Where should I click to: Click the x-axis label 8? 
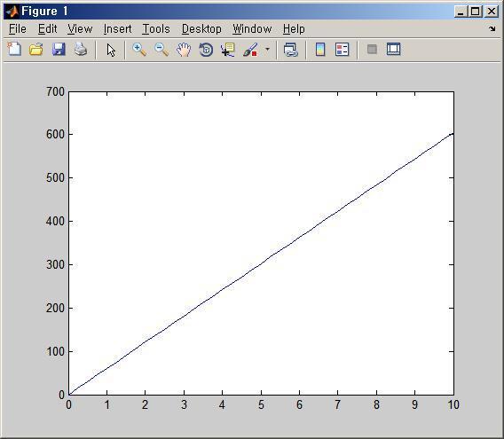click(376, 405)
